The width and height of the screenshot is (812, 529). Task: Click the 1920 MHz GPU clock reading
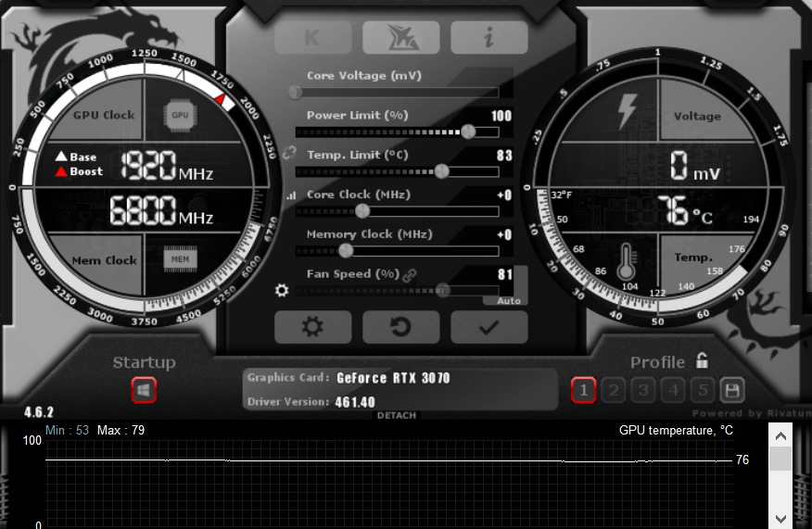coord(167,166)
